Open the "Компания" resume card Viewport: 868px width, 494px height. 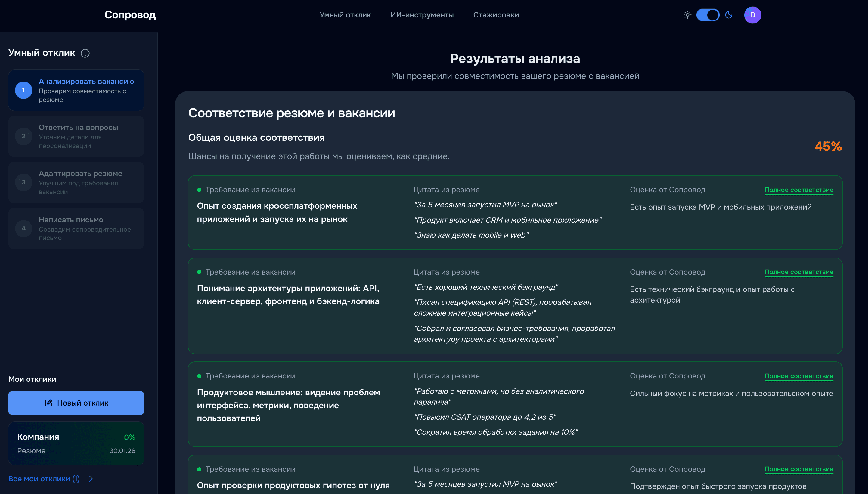[x=76, y=443]
